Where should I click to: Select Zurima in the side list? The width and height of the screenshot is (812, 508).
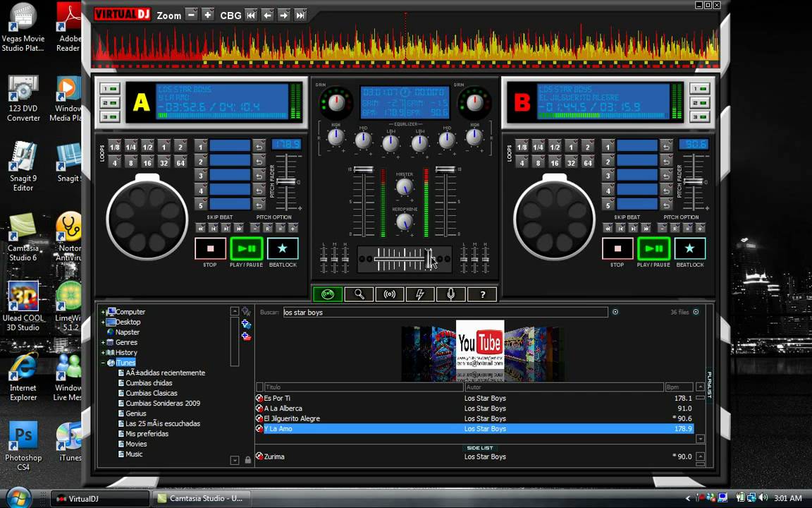(x=474, y=456)
